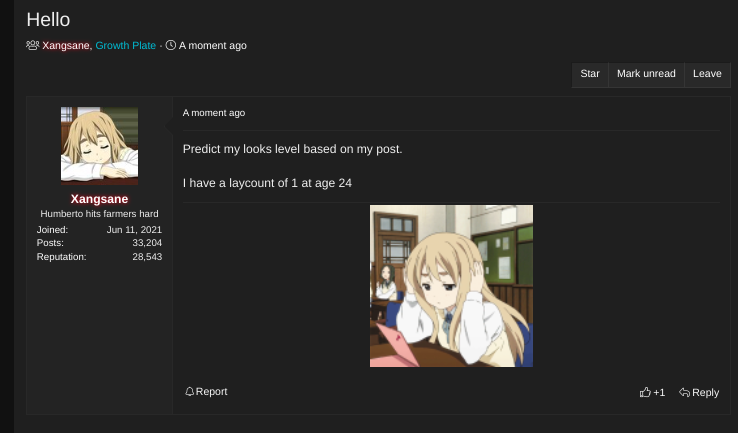Click the reply arrow icon
738x433 pixels.
pyautogui.click(x=684, y=392)
